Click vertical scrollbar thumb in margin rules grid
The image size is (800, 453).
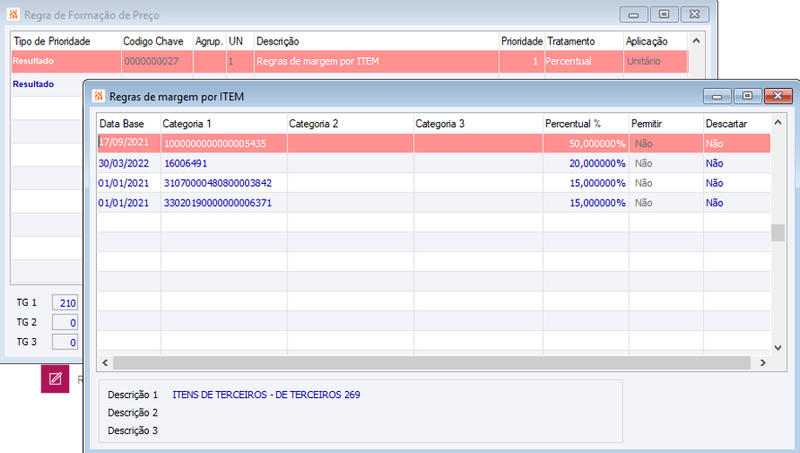point(778,233)
